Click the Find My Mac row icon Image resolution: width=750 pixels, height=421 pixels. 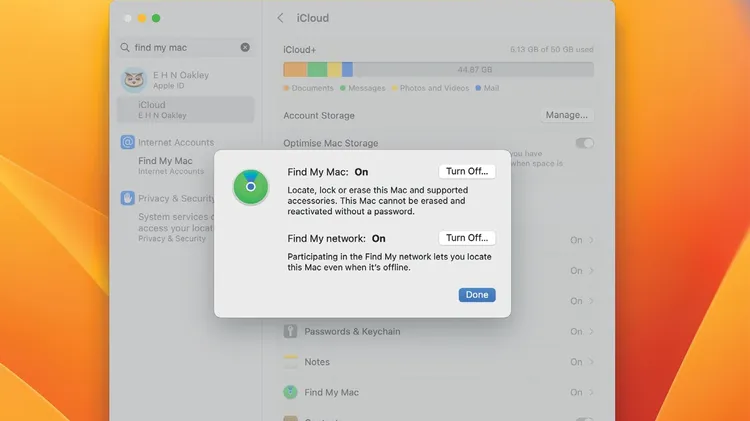point(290,392)
